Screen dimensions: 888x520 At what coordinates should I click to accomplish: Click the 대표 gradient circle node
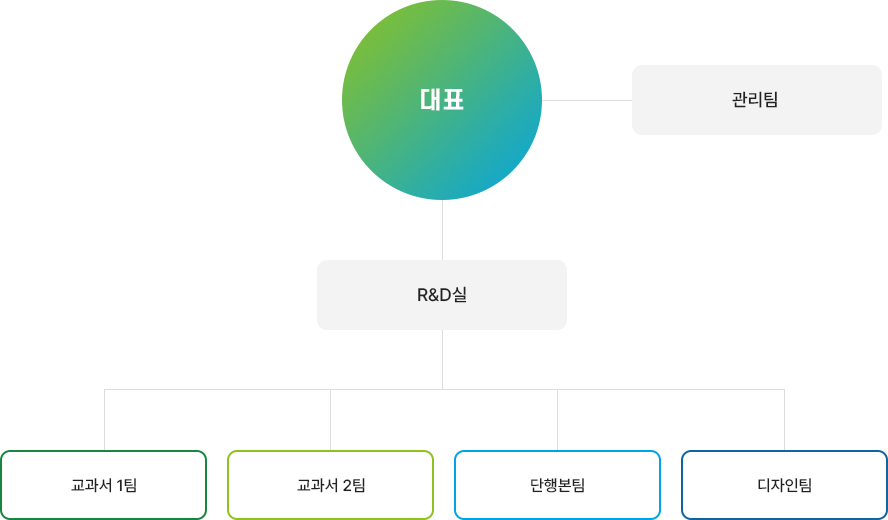pos(442,100)
